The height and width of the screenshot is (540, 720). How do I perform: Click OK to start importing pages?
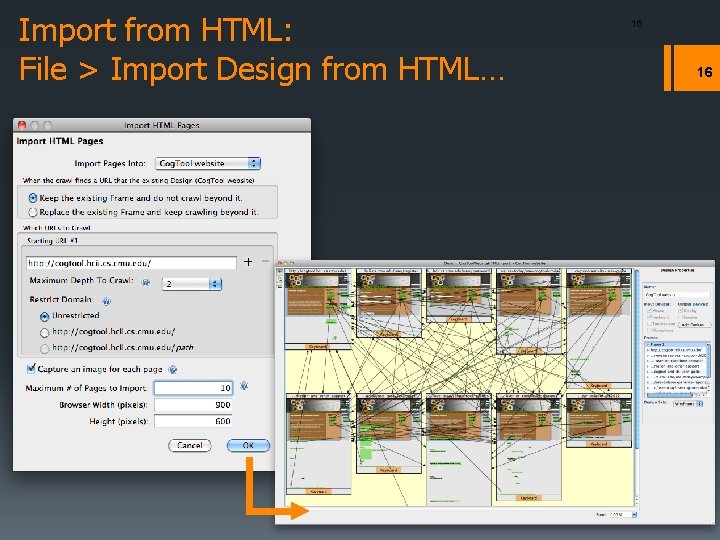click(x=248, y=445)
